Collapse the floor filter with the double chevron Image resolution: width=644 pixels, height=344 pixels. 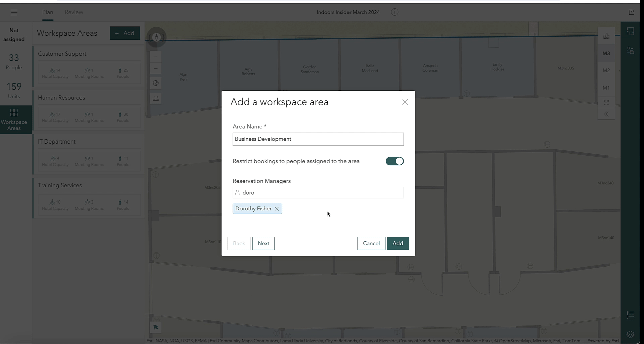coord(606,114)
